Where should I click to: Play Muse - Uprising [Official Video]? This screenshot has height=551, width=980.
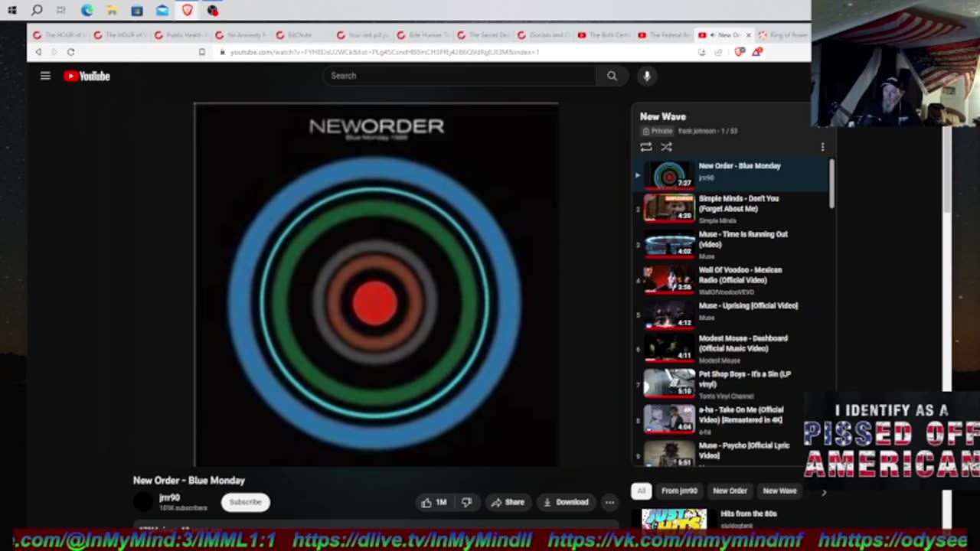click(748, 305)
